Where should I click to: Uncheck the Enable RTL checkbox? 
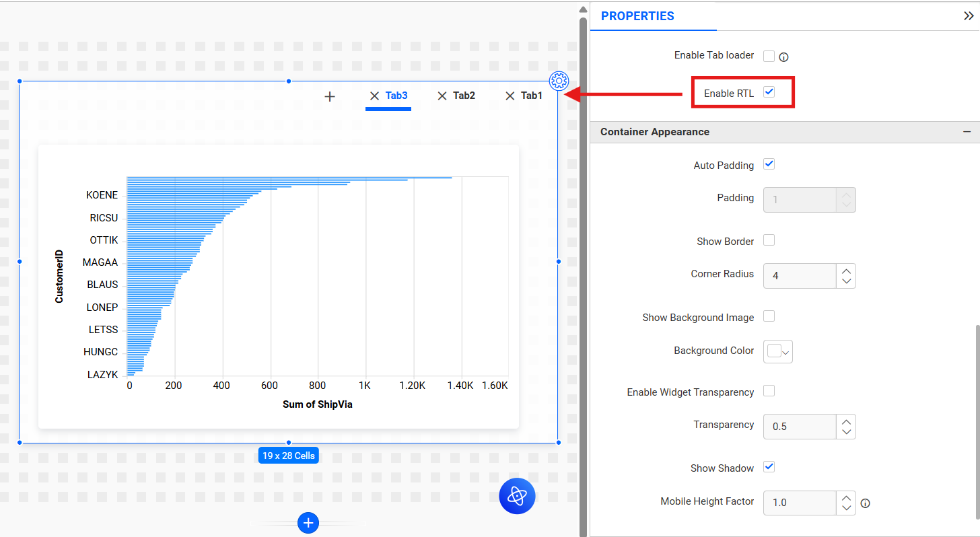(x=769, y=93)
